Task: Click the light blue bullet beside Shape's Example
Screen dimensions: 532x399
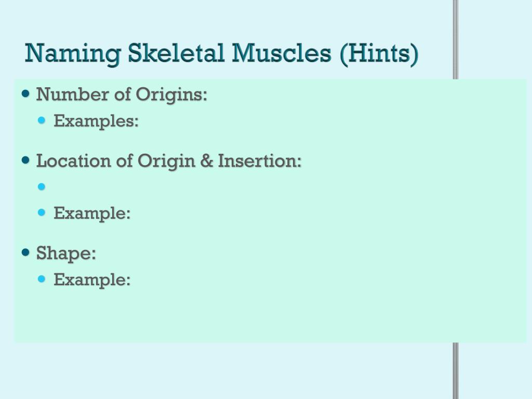Action: pos(42,279)
